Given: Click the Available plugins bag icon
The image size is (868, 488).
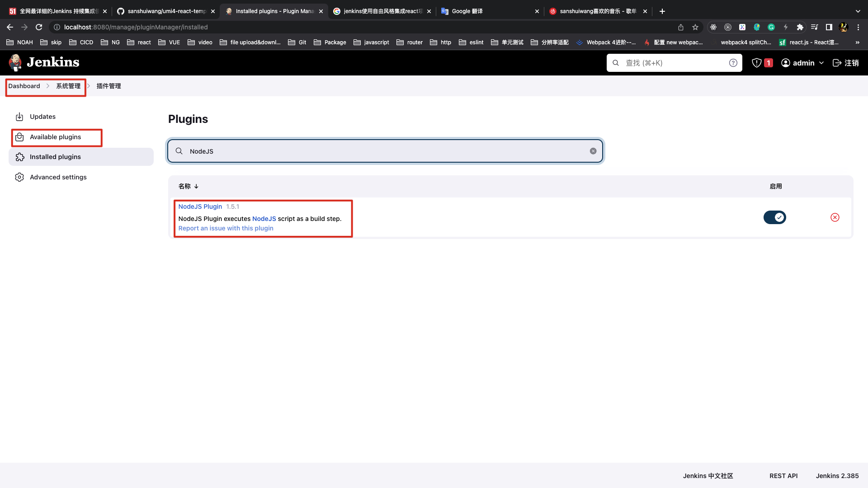Looking at the screenshot, I should click(19, 137).
